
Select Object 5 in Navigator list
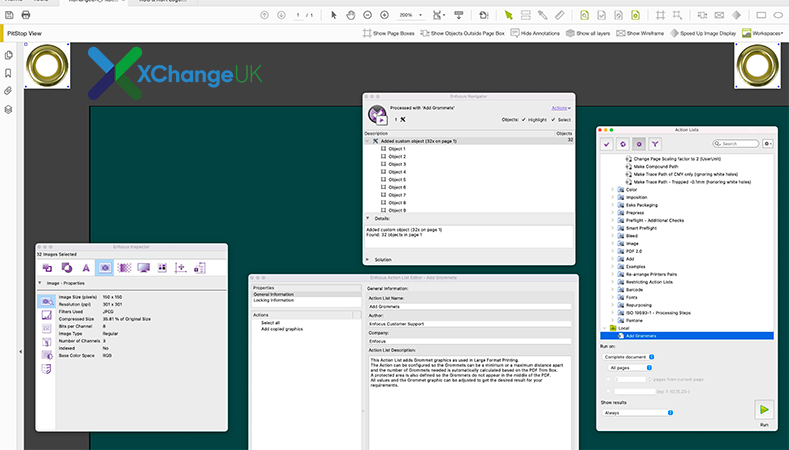click(x=397, y=180)
